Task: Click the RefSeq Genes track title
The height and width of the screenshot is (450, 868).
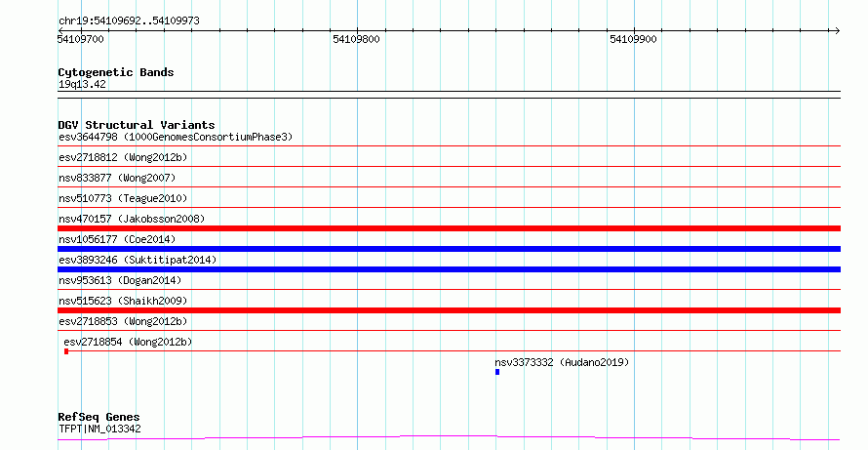Action: click(x=99, y=417)
